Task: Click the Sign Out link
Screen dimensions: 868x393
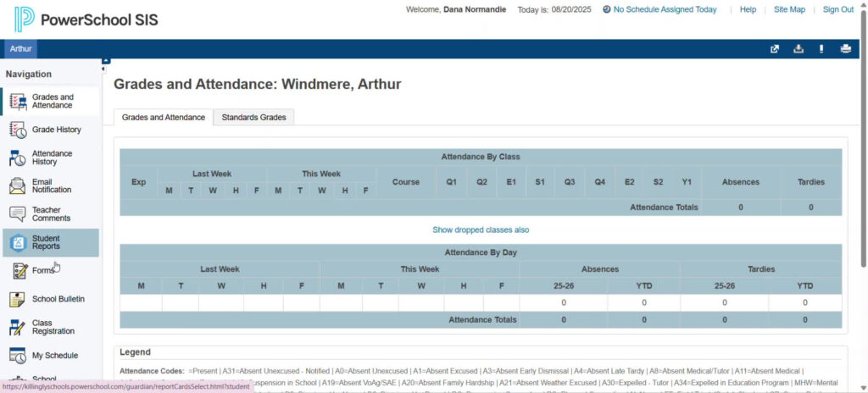Action: pos(838,9)
